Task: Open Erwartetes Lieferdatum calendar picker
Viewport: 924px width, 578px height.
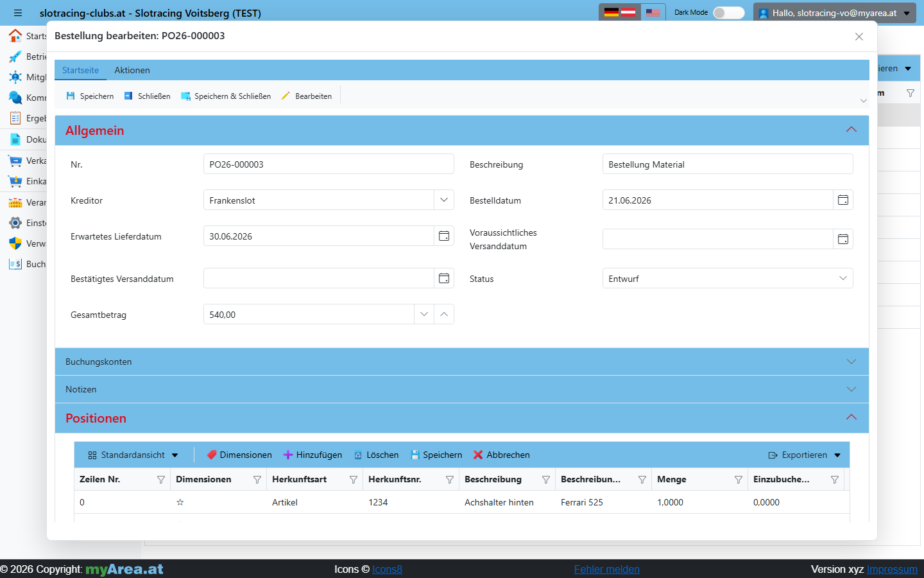Action: (444, 236)
